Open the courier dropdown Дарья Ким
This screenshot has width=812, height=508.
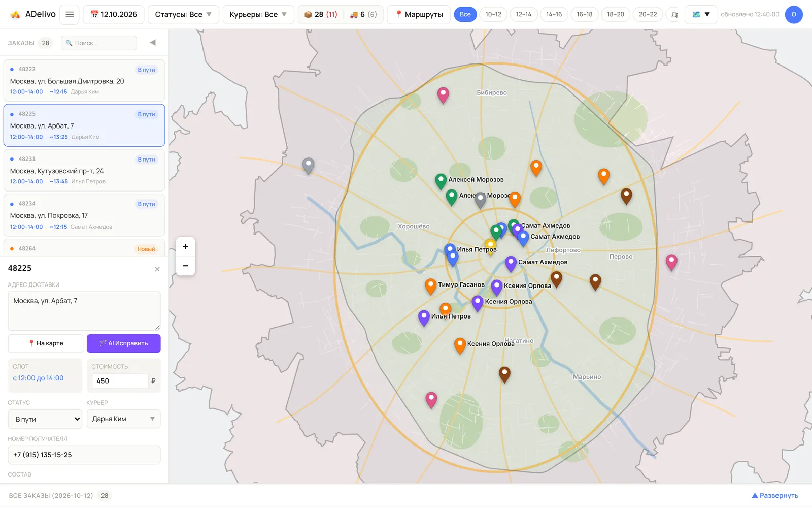123,419
